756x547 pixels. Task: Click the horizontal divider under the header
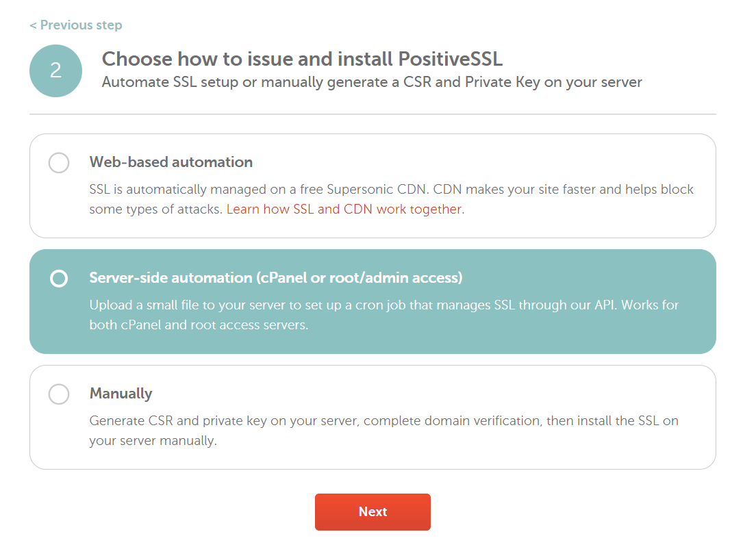click(373, 114)
